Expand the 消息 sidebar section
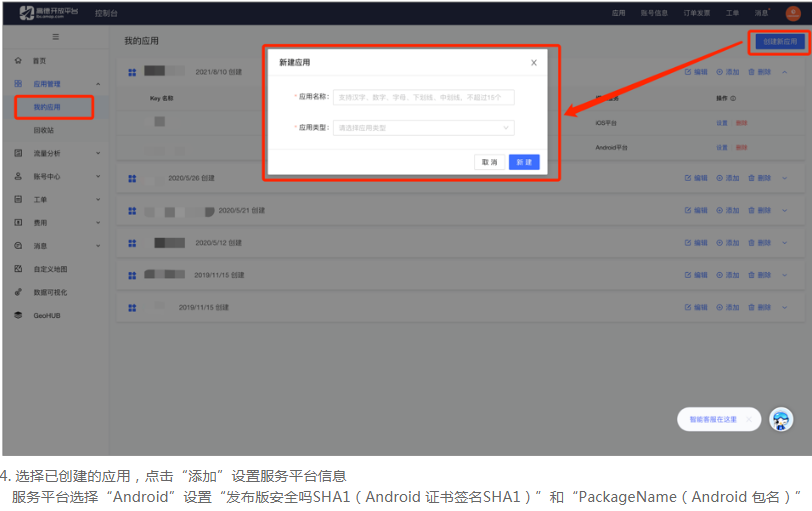The height and width of the screenshot is (511, 812). 98,246
